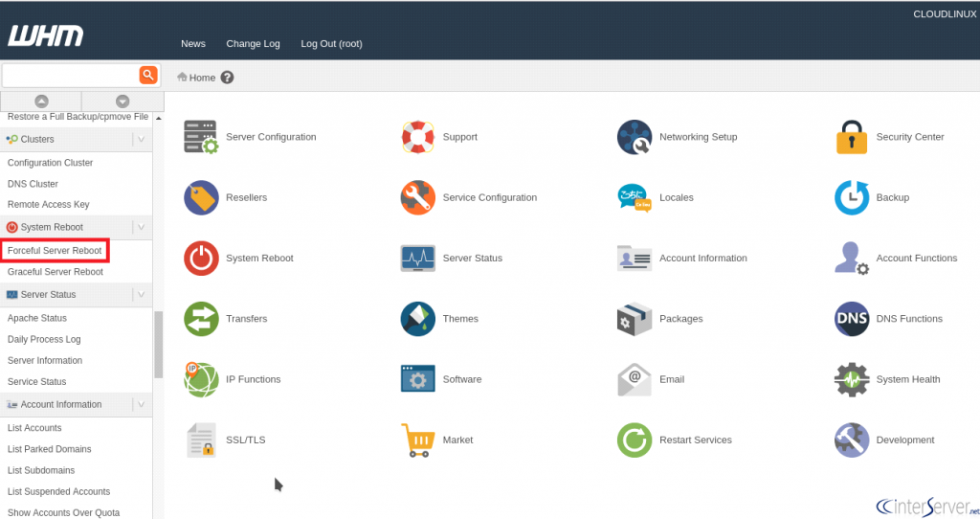Open List Parked Domains in sidebar

(x=50, y=450)
